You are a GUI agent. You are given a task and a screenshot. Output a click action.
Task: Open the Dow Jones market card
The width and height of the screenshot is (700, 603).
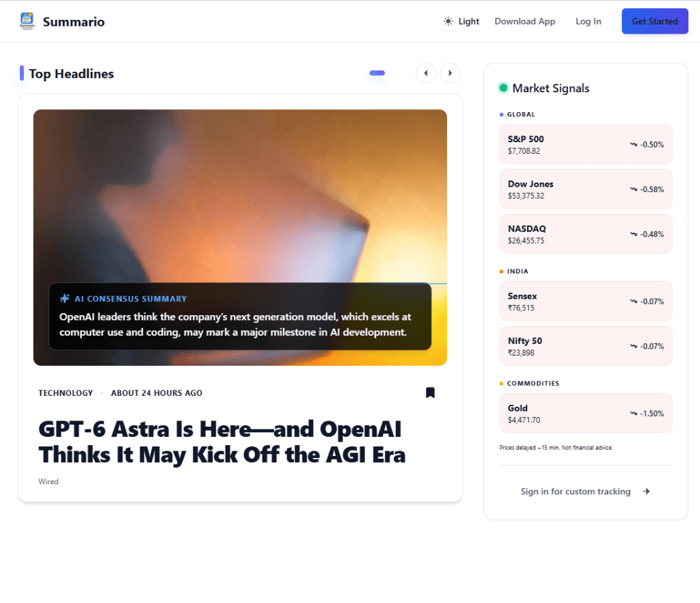[x=586, y=189]
